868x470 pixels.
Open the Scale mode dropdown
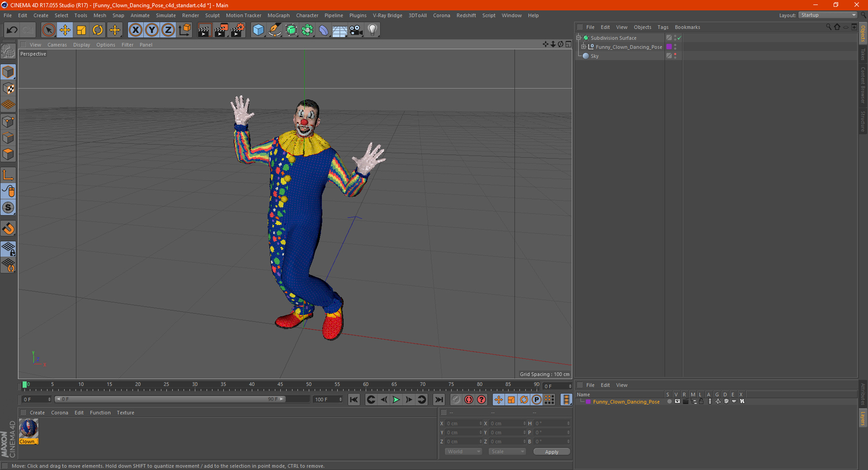point(507,451)
